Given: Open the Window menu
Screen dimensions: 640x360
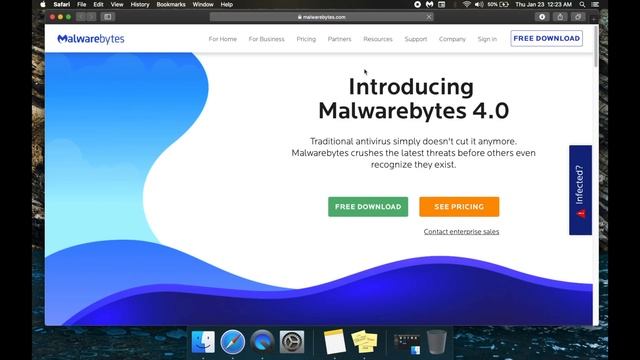Looking at the screenshot, I should click(x=203, y=4).
